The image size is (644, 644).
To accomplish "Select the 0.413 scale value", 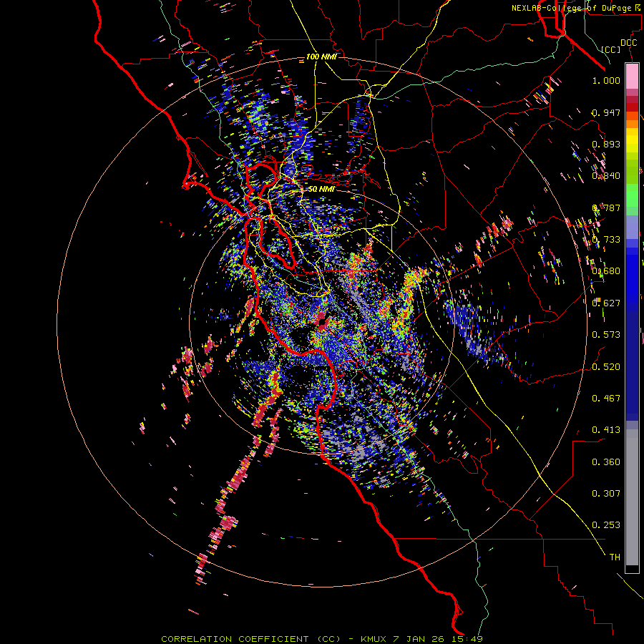I will point(606,430).
